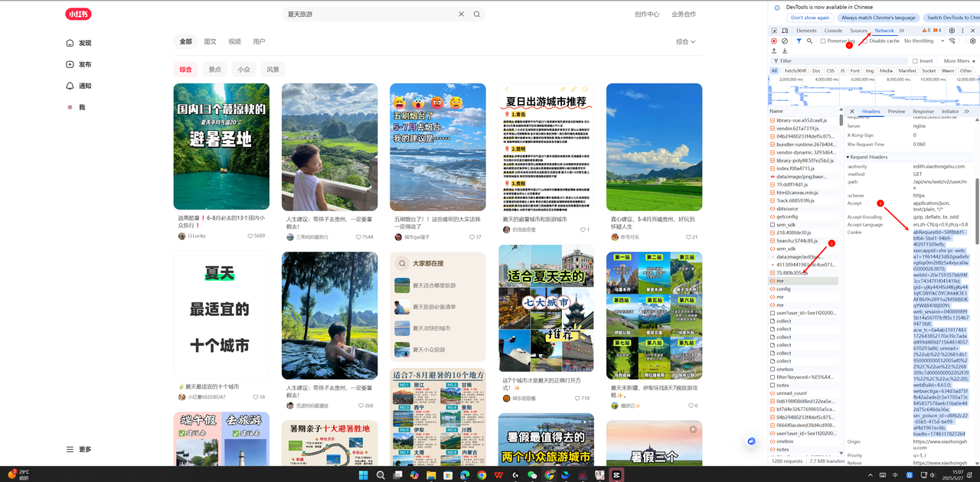The image size is (980, 482).
Task: Select the Fetch/XHR filter button
Action: tap(796, 71)
